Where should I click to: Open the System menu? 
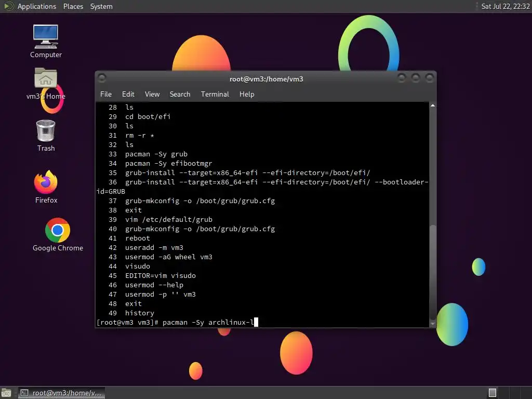[x=101, y=6]
